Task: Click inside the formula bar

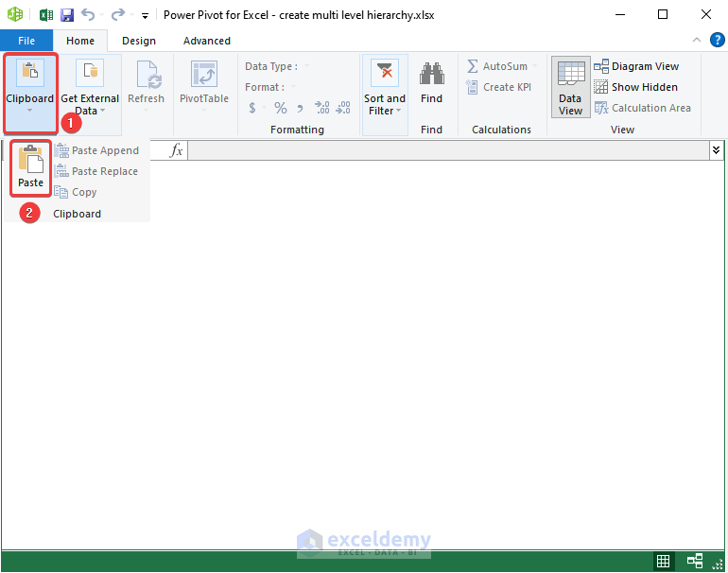Action: point(448,150)
